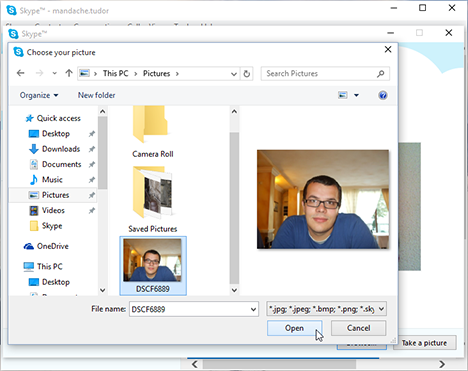
Task: Click the Open button
Action: [x=294, y=328]
